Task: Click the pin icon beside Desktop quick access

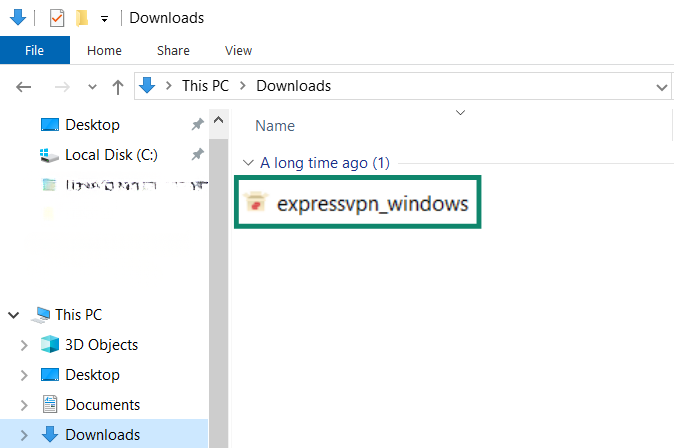Action: [198, 125]
